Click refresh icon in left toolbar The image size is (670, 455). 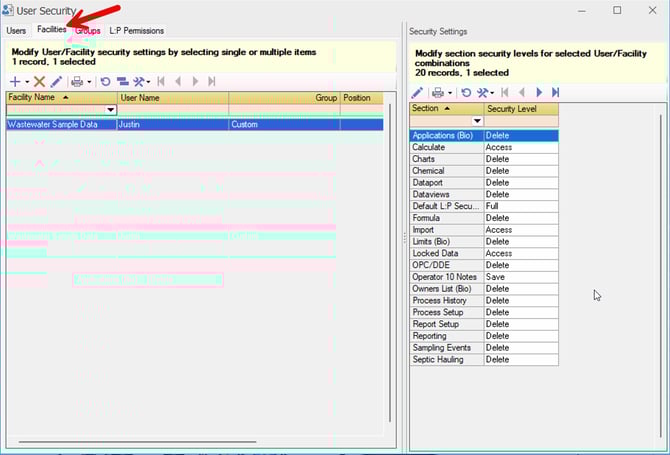pos(105,81)
